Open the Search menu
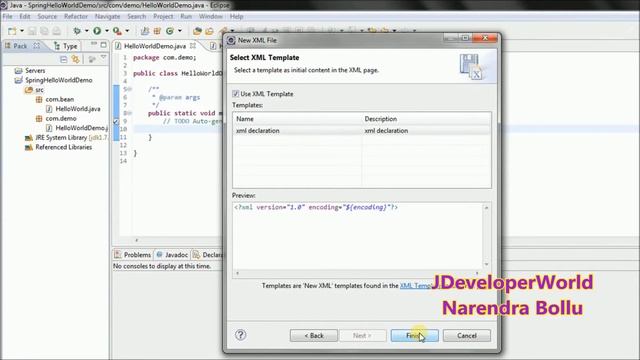 [x=136, y=17]
